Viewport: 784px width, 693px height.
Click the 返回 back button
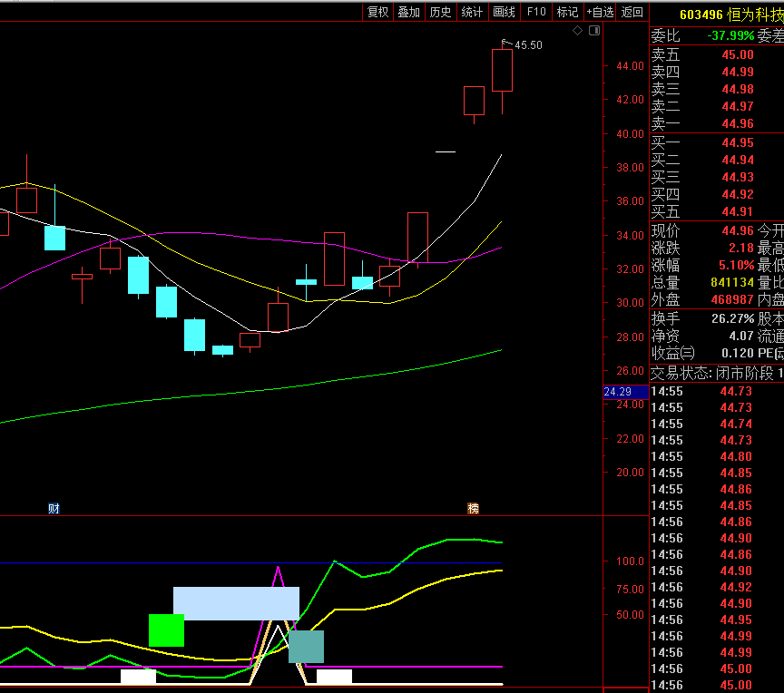[x=632, y=12]
